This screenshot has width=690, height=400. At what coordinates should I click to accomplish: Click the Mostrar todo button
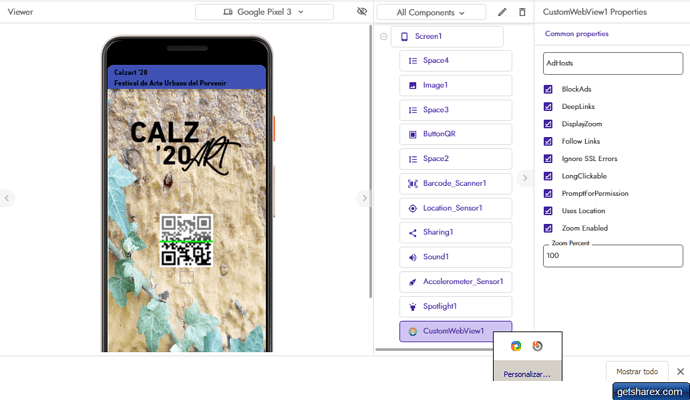(637, 372)
